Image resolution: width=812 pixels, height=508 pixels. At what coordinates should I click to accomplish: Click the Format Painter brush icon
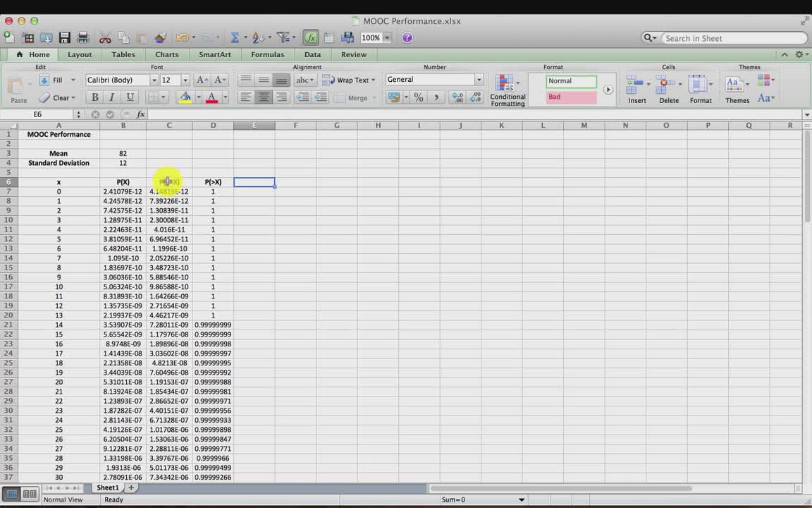[x=161, y=38]
